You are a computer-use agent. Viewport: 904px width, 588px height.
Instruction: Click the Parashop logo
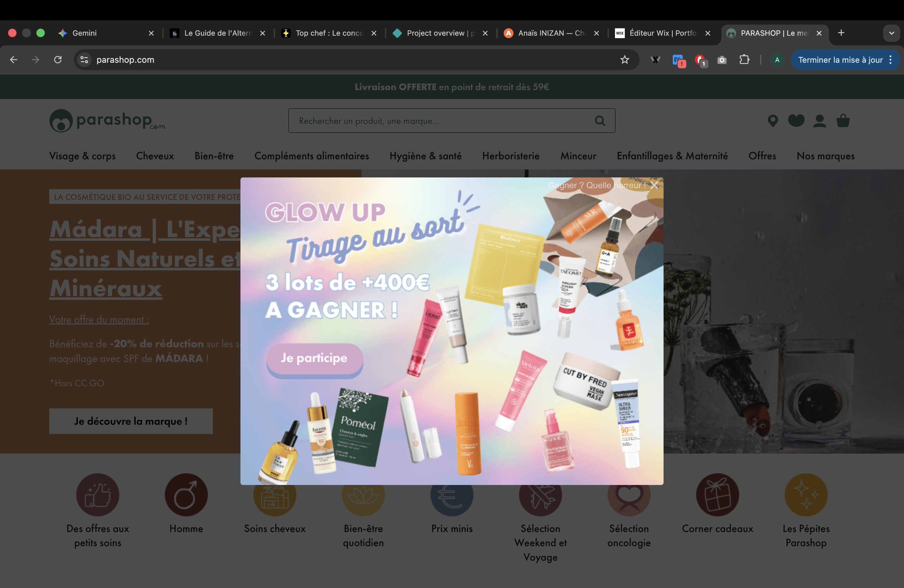point(108,121)
